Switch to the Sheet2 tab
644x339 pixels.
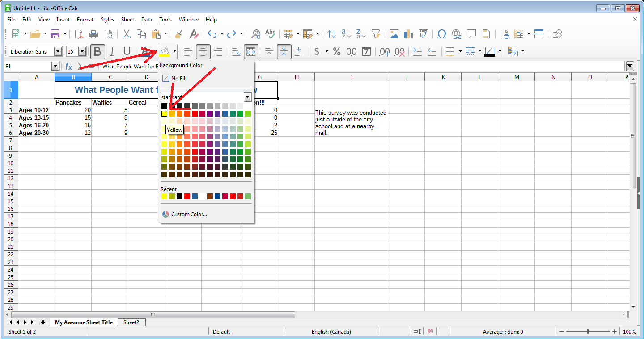tap(131, 322)
